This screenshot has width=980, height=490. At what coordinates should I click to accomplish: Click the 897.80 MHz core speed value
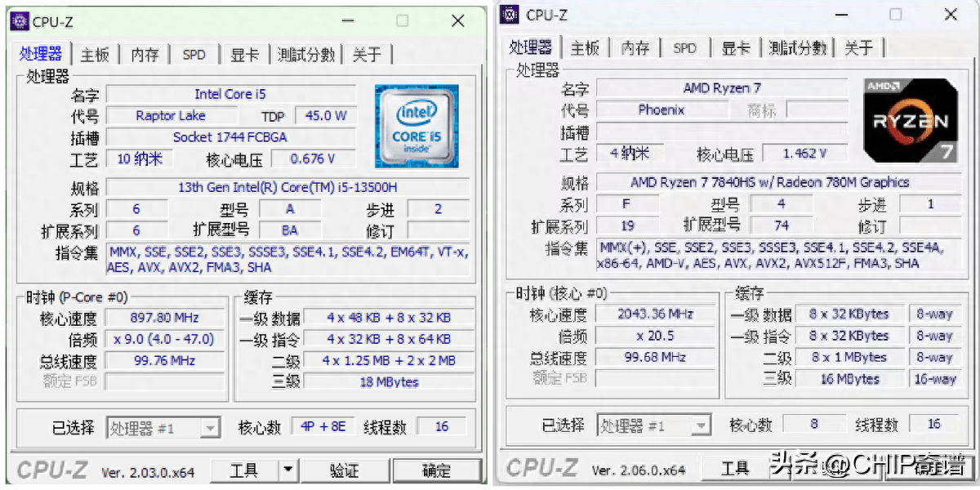click(164, 318)
